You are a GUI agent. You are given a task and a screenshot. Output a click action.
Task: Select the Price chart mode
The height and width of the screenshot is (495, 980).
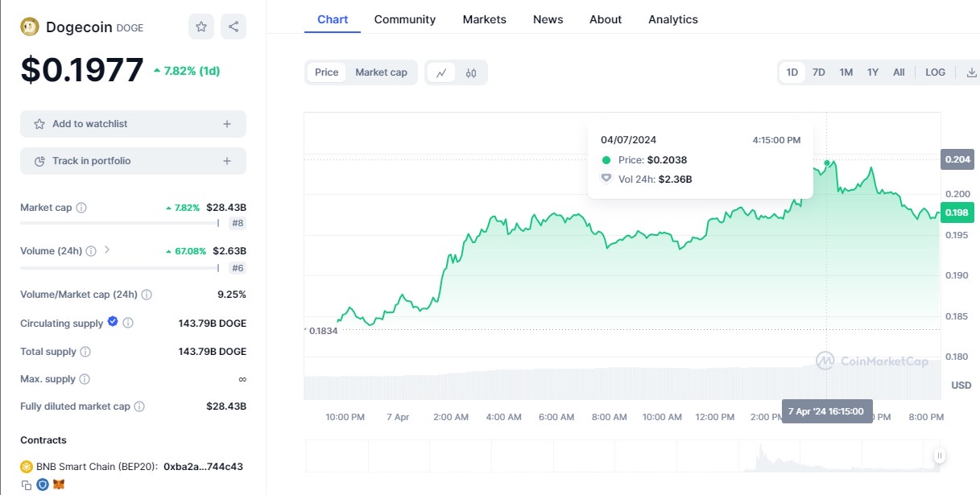326,72
